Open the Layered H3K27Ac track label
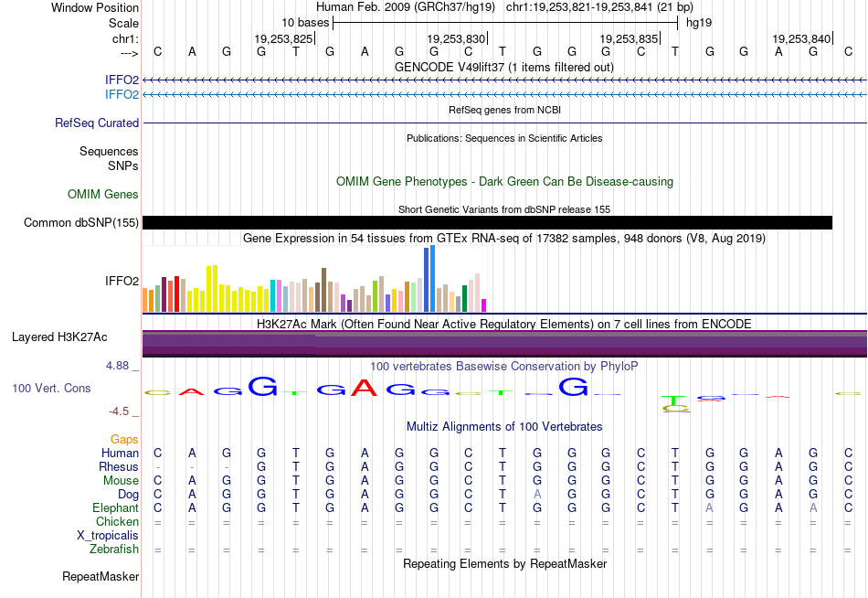The image size is (868, 598). (x=59, y=337)
